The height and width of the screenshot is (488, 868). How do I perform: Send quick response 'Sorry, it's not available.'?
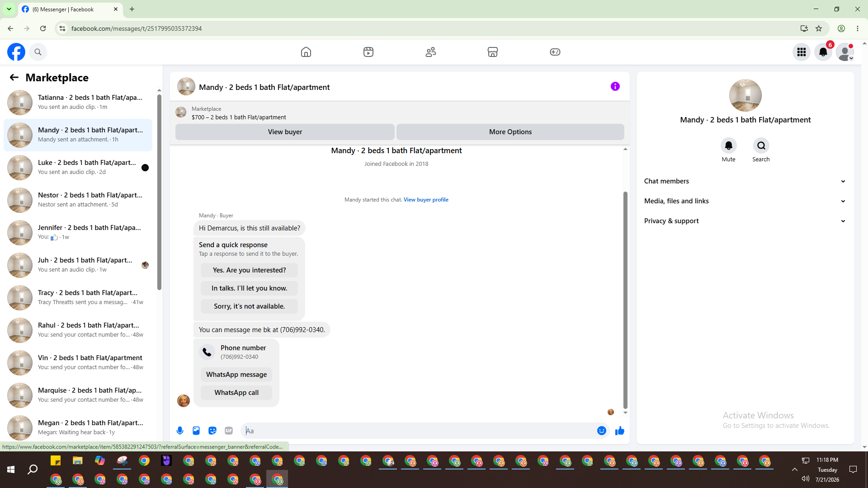point(249,306)
